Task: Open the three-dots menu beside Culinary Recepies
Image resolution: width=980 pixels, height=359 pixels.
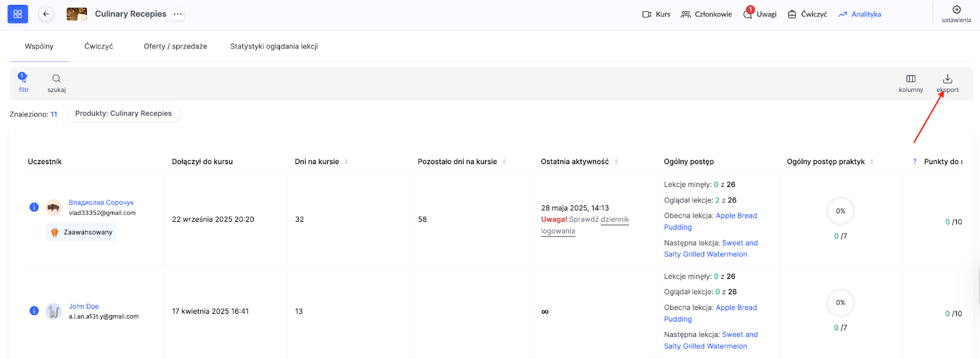Action: point(178,14)
